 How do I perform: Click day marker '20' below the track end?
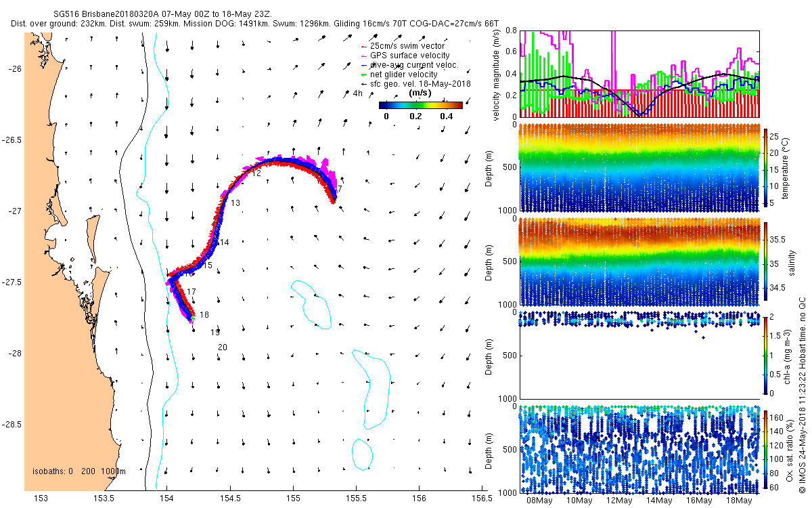coord(222,347)
